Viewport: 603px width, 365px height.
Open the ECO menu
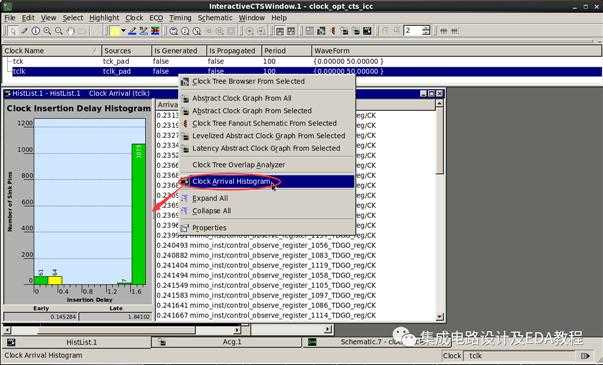(156, 18)
